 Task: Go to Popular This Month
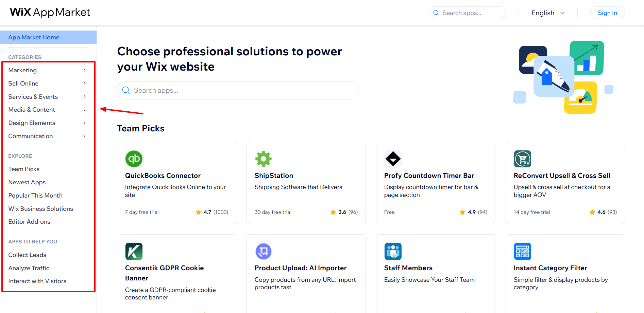(35, 196)
